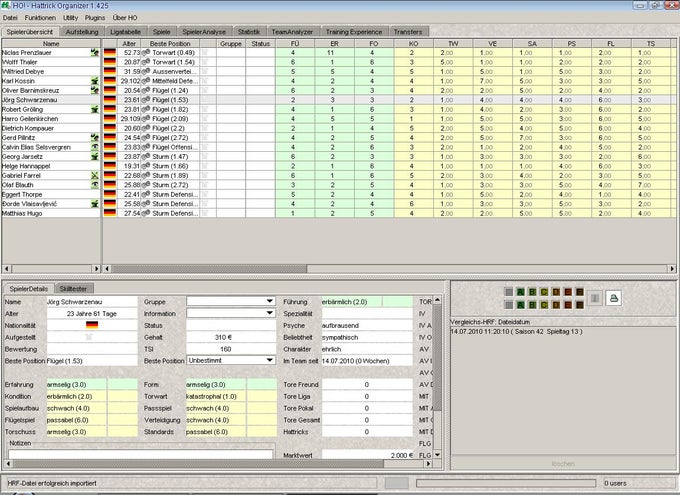Switch to the Aufstellung tab
Screen dimensions: 680x495
[82, 32]
